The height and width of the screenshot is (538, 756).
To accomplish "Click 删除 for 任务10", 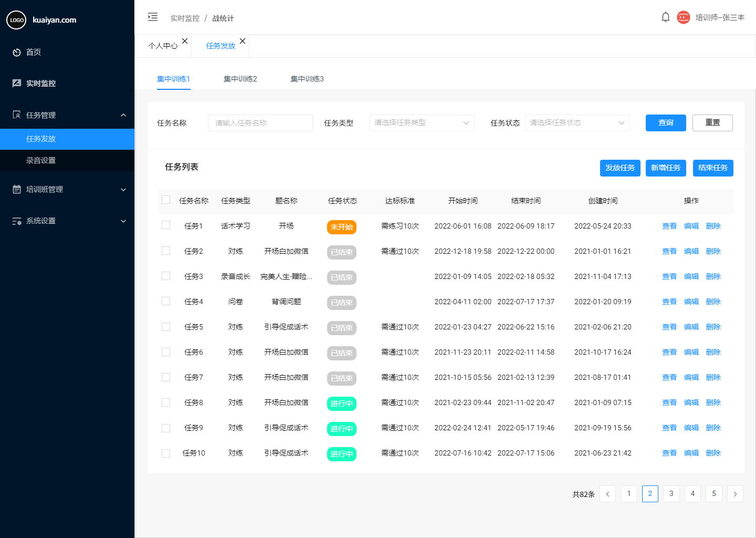I will coord(713,453).
